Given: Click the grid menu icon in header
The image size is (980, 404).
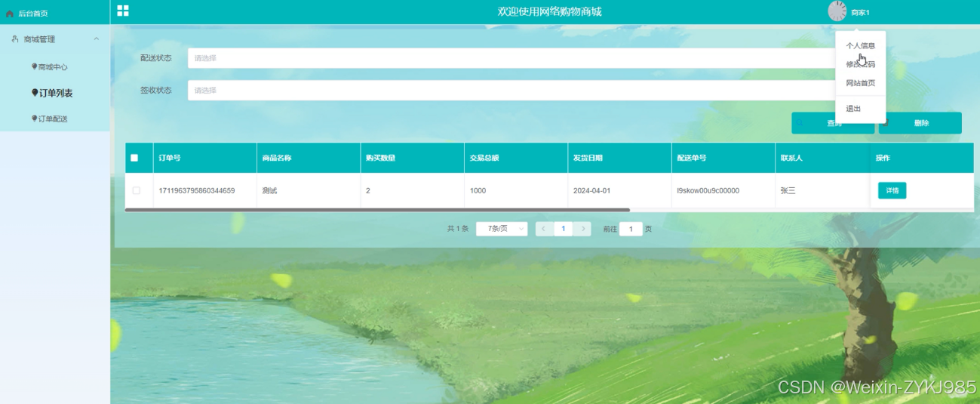Looking at the screenshot, I should point(123,11).
